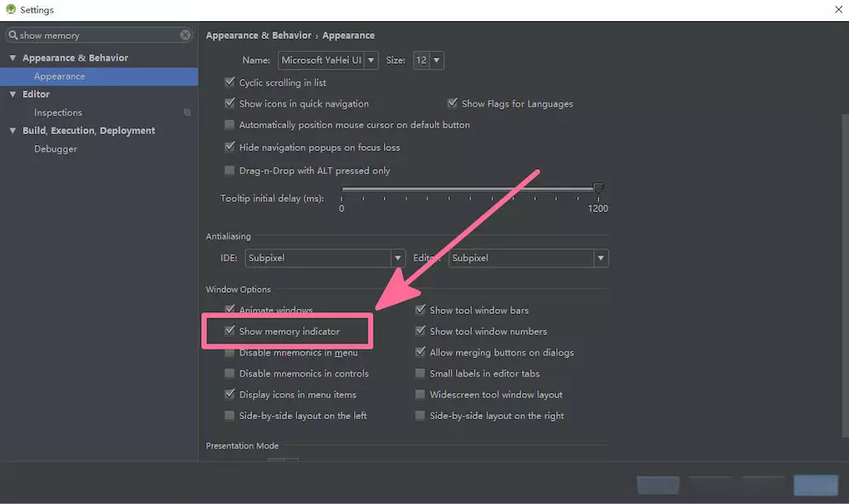Uncheck Show tool window bars
The height and width of the screenshot is (504, 849).
(420, 311)
